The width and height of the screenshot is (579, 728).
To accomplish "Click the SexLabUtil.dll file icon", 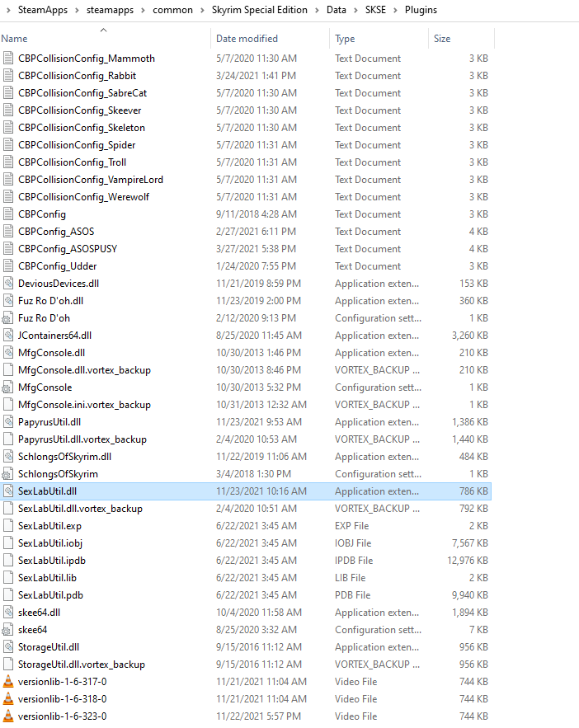I will tap(8, 491).
